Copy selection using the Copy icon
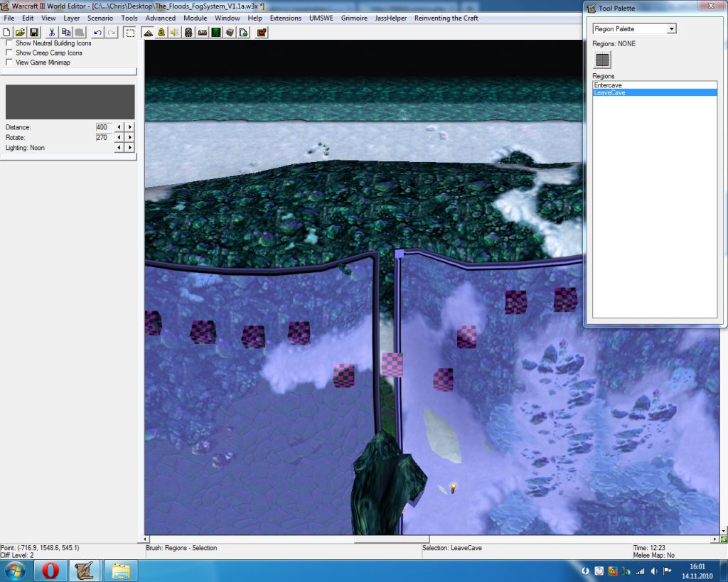 click(x=66, y=33)
